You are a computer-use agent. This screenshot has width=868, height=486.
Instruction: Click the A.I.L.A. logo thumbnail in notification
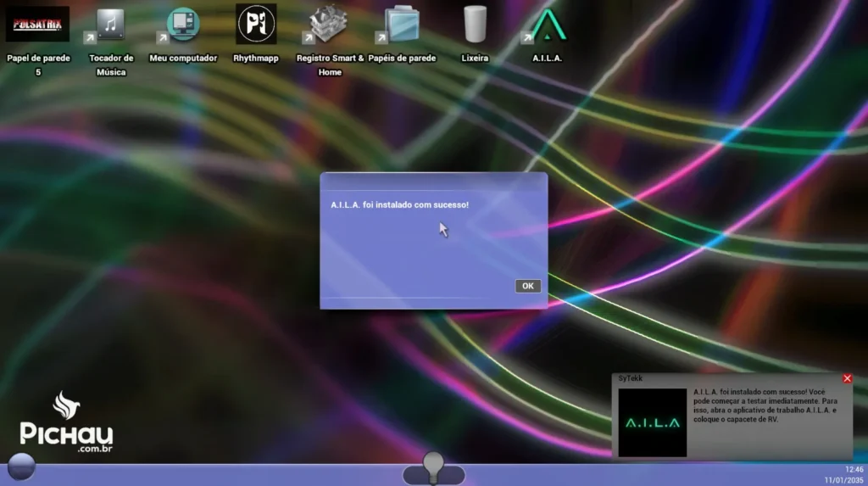click(652, 422)
